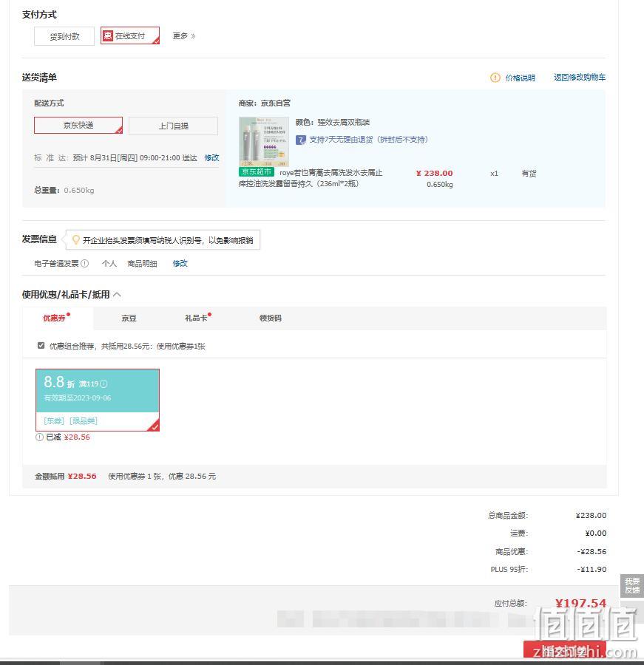The width and height of the screenshot is (644, 665).
Task: Click the 应付总额 ¥197.54 amount
Action: pos(580,603)
